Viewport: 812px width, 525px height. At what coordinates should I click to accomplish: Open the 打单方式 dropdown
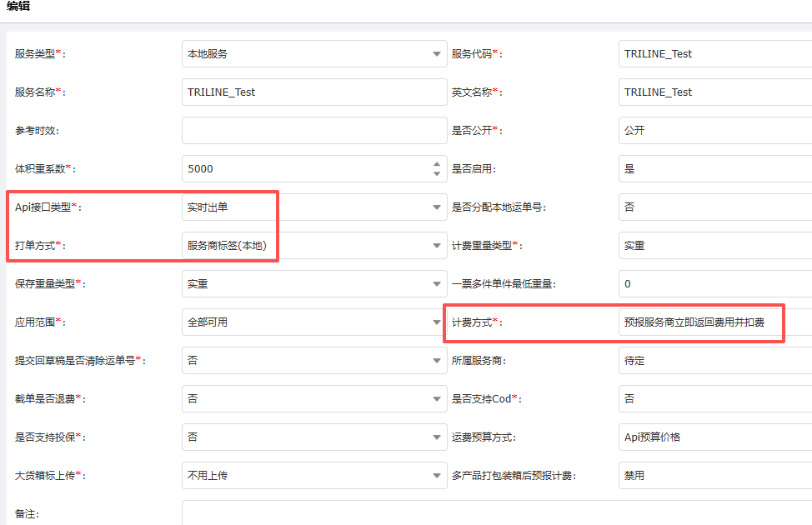point(314,246)
